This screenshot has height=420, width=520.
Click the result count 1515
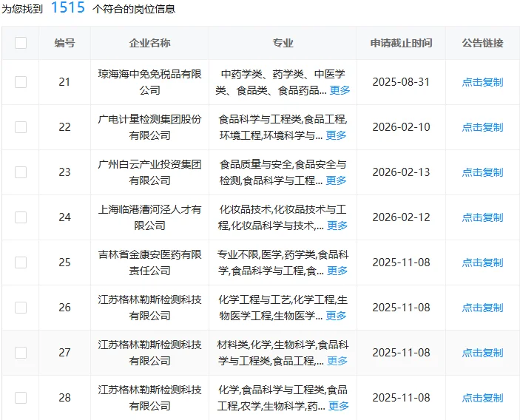click(68, 7)
